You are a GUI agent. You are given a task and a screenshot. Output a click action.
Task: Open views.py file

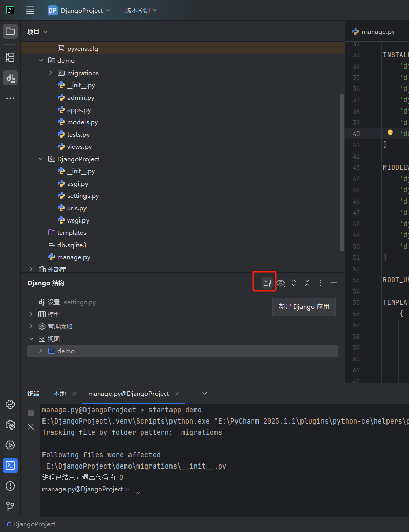point(79,147)
